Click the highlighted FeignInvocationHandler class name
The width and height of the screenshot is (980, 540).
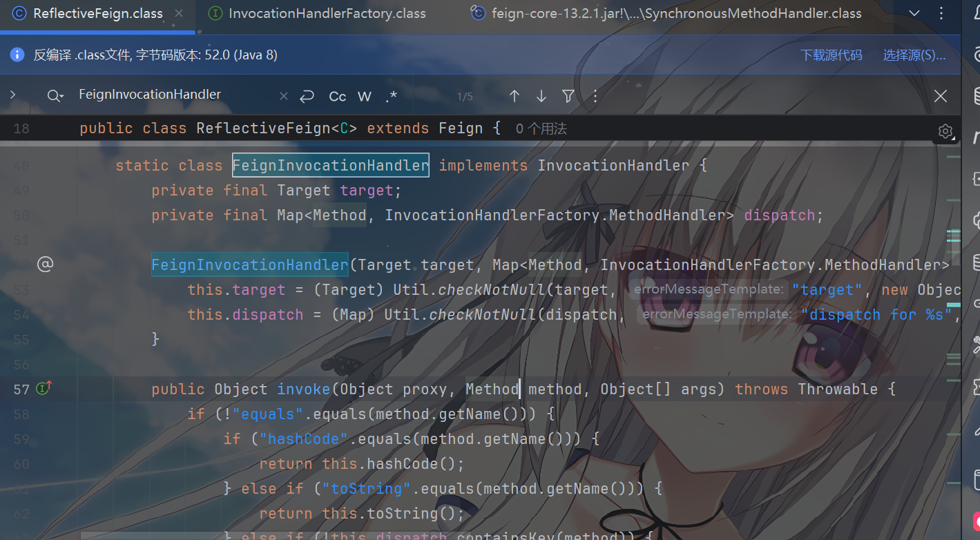point(330,165)
